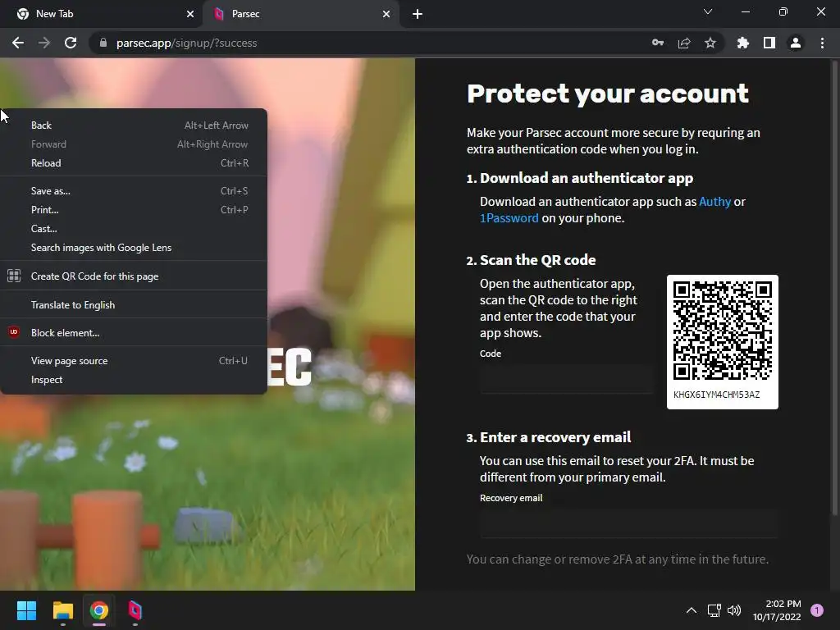Choose View page source
Screen dimensions: 840x630
click(134, 361)
